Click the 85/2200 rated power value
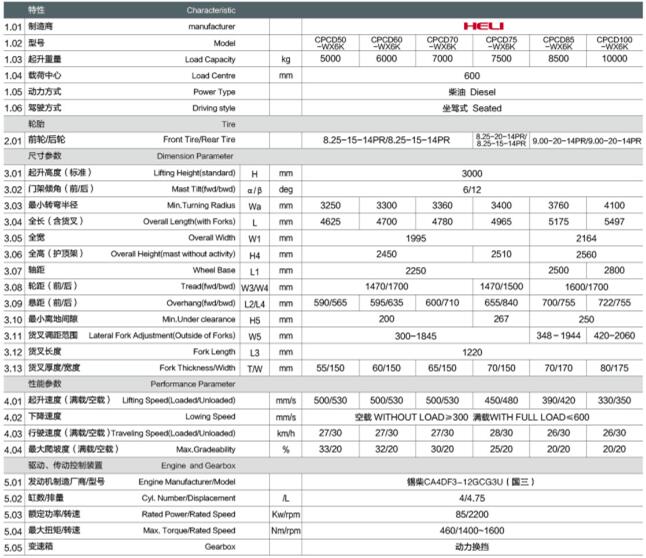 (x=472, y=514)
